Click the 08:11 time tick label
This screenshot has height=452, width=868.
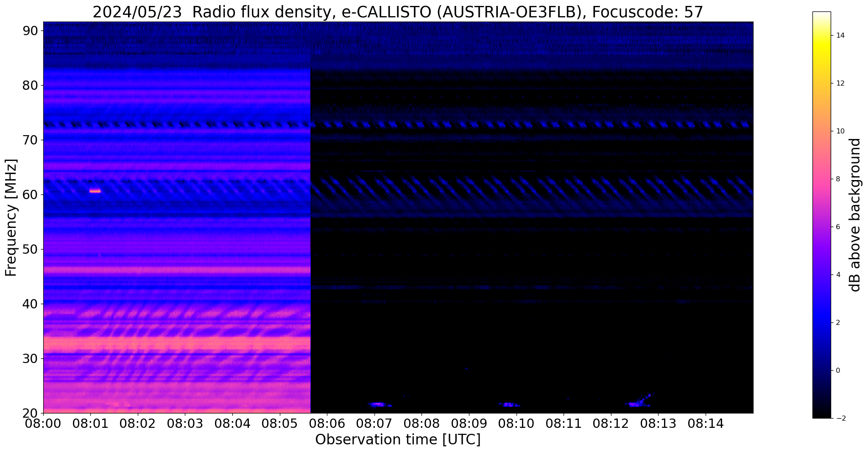(564, 424)
